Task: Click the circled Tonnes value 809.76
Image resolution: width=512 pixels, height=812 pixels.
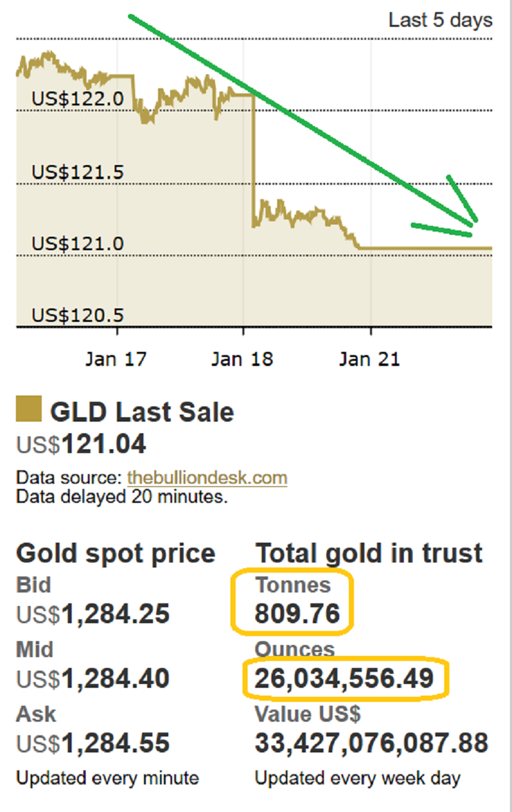Action: click(298, 614)
